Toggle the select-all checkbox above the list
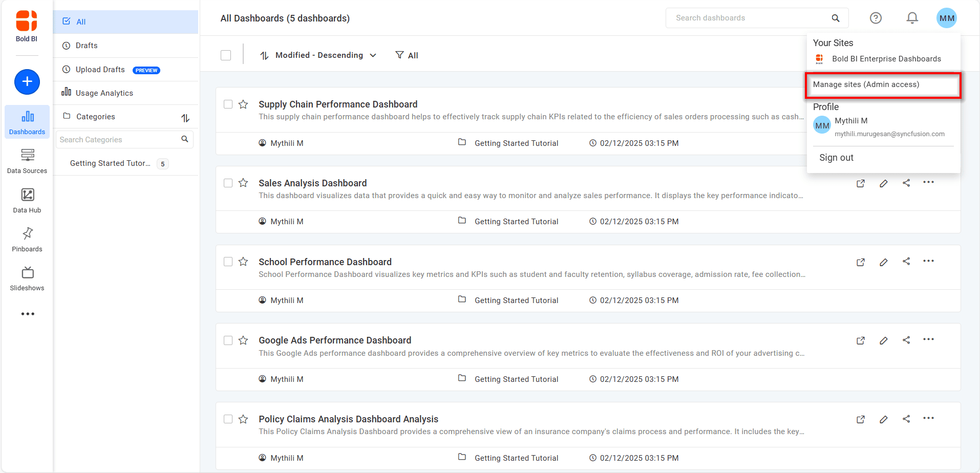The height and width of the screenshot is (473, 980). tap(226, 55)
